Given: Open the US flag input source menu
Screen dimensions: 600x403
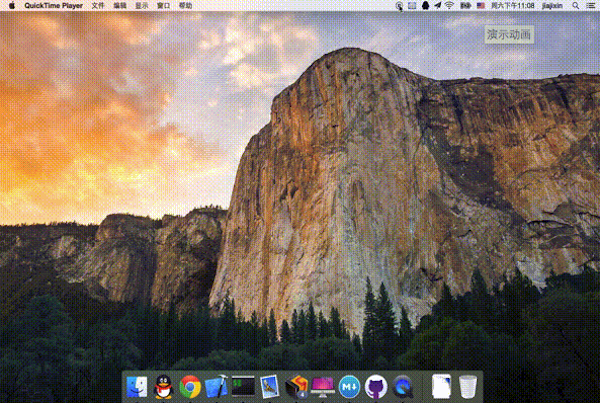Looking at the screenshot, I should click(481, 5).
